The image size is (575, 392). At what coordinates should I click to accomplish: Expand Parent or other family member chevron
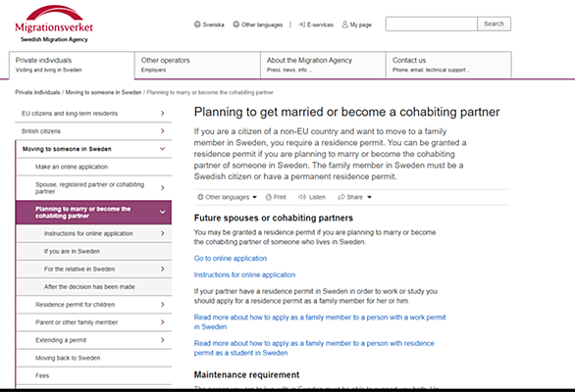tap(163, 322)
